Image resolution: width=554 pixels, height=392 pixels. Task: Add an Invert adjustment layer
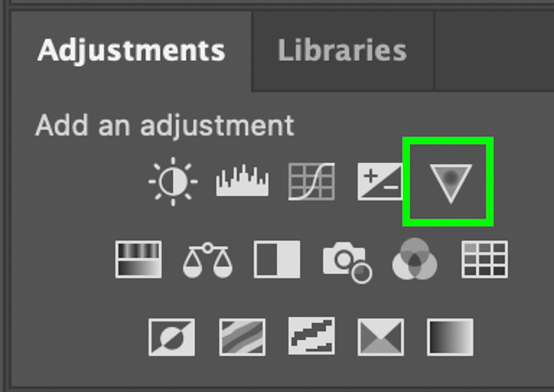(172, 337)
